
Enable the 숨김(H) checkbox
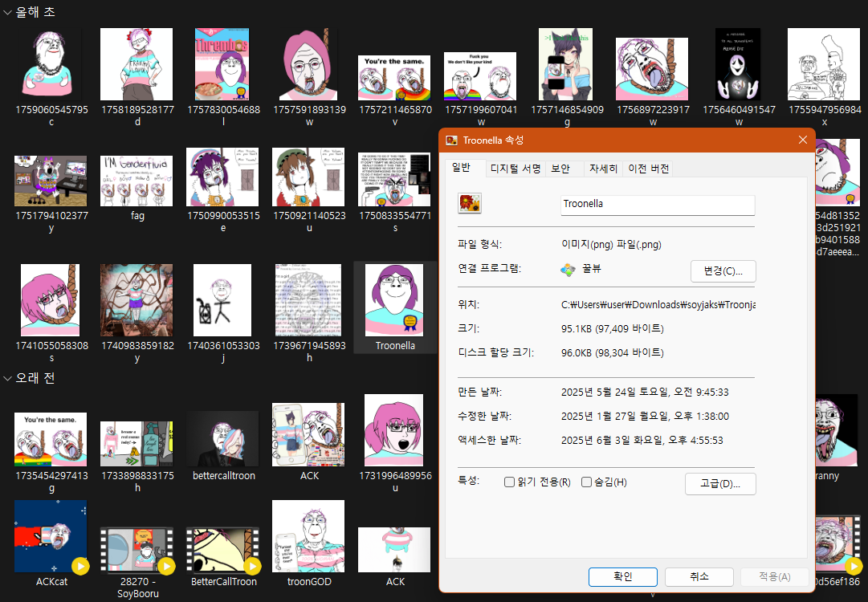pyautogui.click(x=586, y=482)
